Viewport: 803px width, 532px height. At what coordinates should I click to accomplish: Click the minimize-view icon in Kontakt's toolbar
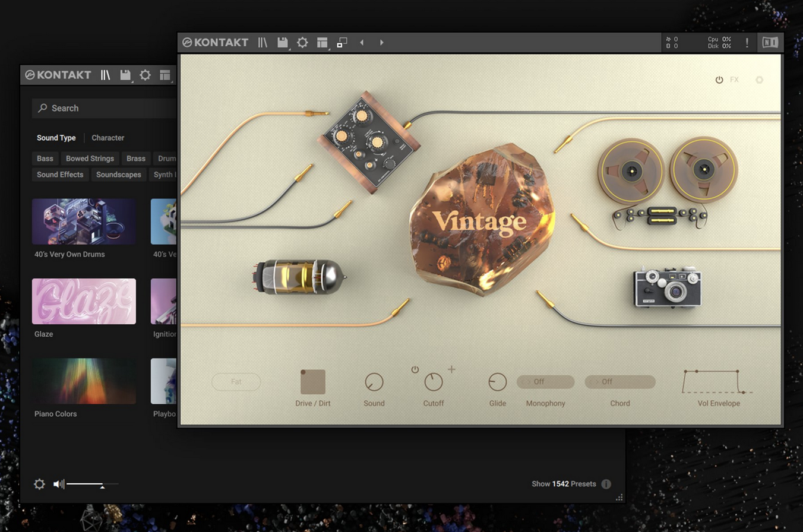342,42
